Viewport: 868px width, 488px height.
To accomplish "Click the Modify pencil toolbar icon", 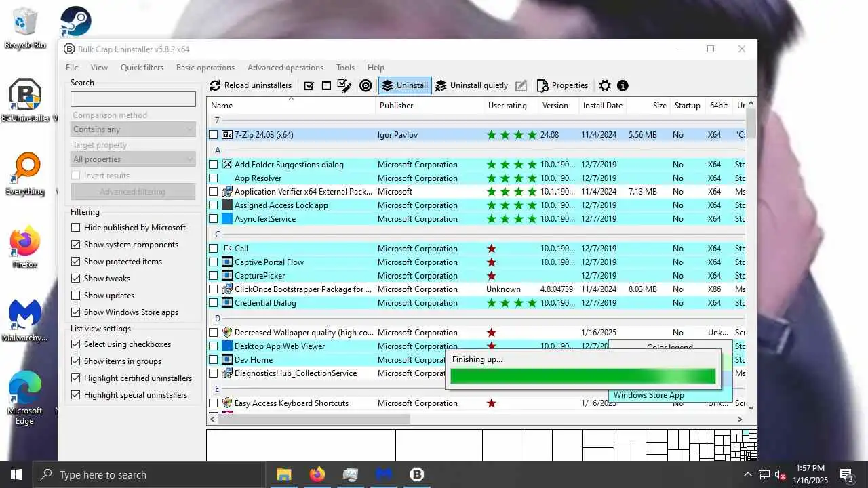I will pos(521,85).
